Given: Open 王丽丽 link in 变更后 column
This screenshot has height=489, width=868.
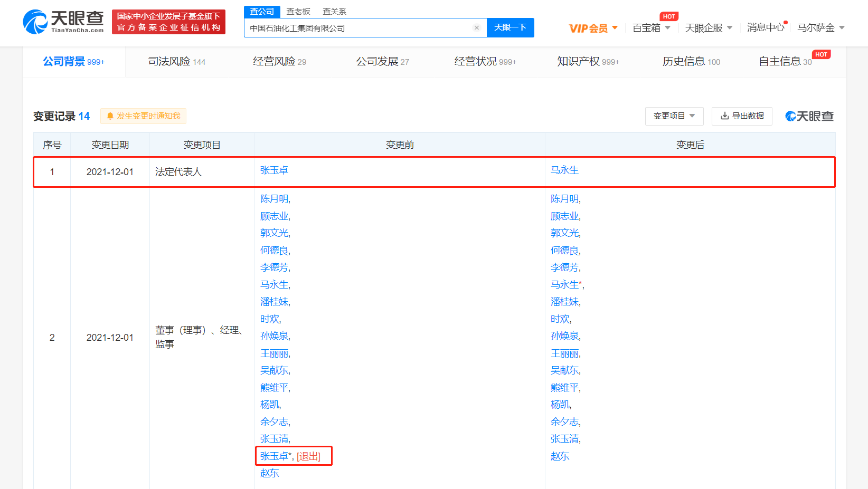Looking at the screenshot, I should pos(565,353).
